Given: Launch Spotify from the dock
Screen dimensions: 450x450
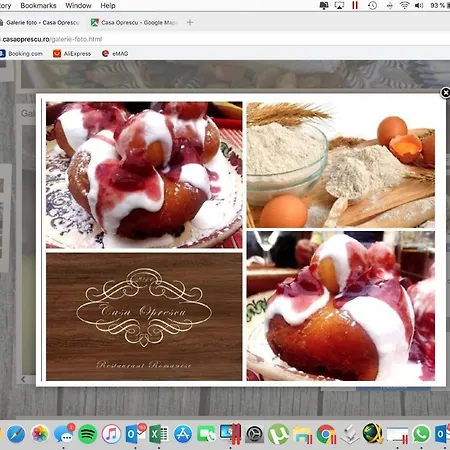Looking at the screenshot, I should 87,434.
